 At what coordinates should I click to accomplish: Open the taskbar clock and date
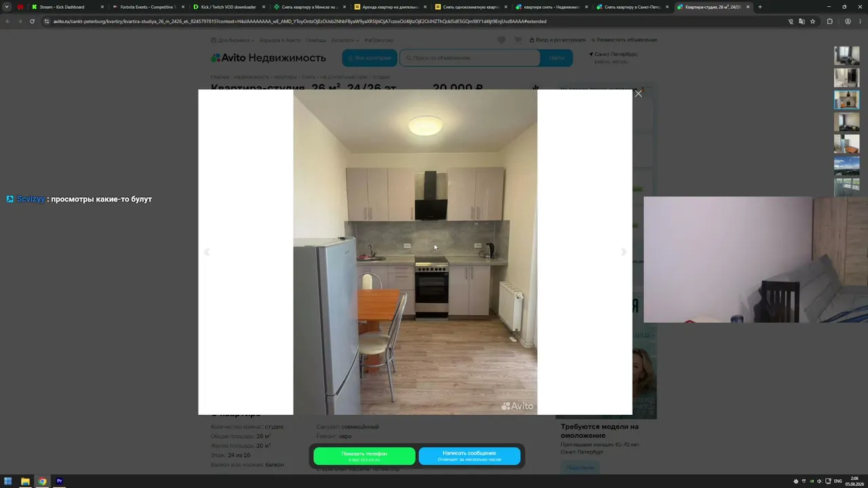tap(856, 481)
